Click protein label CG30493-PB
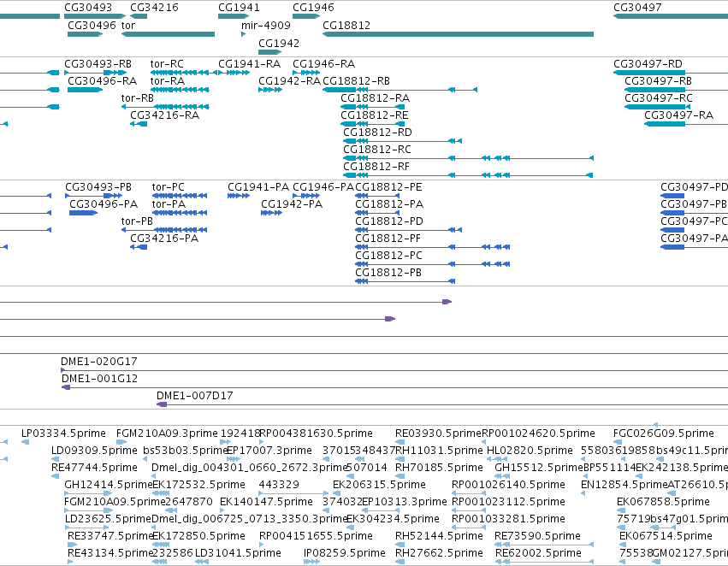 tap(98, 187)
